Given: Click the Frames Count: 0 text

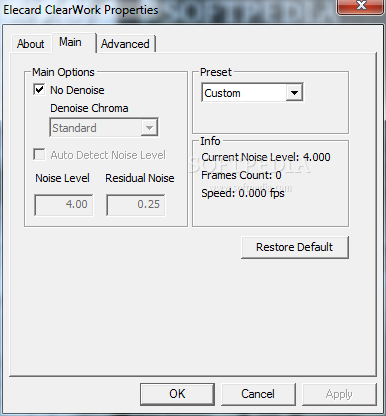Looking at the screenshot, I should click(241, 175).
